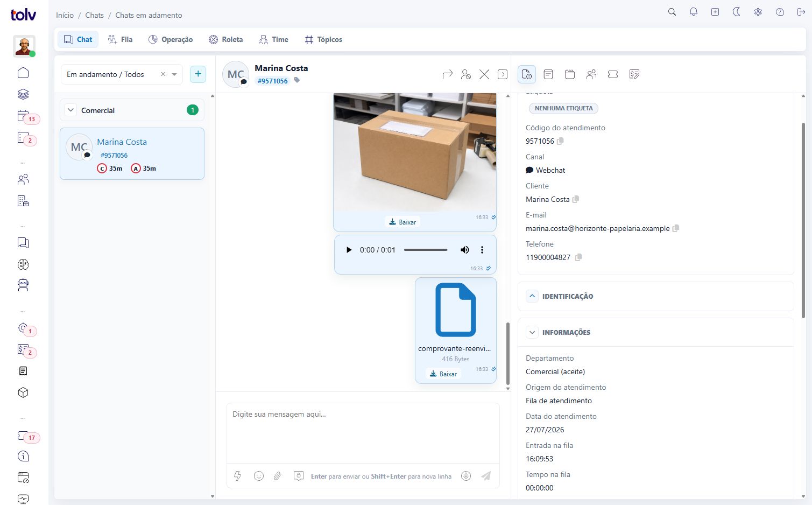Switch to Time tab
The image size is (812, 505).
click(x=273, y=39)
